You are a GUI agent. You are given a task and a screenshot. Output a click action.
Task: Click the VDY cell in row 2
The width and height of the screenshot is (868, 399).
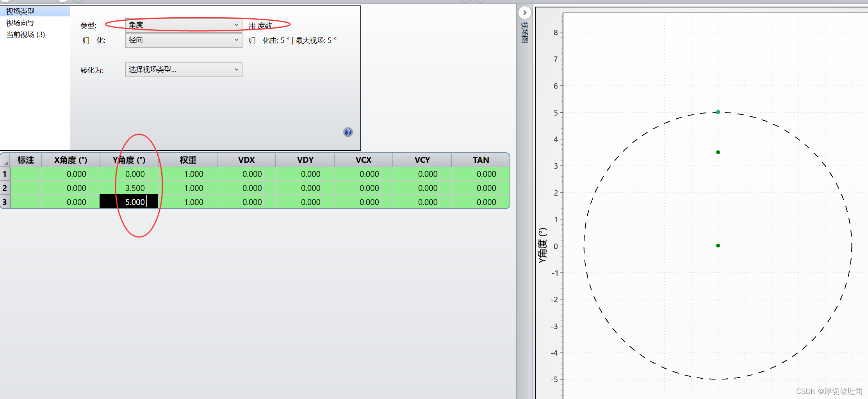click(305, 188)
